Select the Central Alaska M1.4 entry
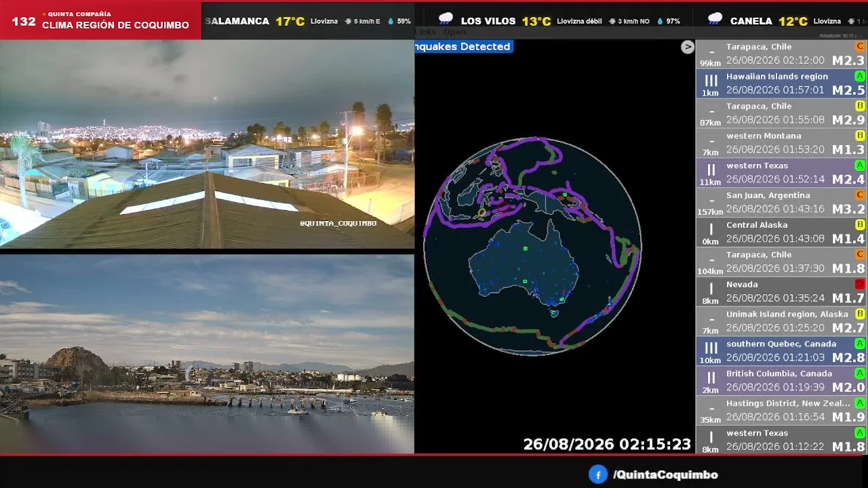Image resolution: width=868 pixels, height=488 pixels. 781,232
